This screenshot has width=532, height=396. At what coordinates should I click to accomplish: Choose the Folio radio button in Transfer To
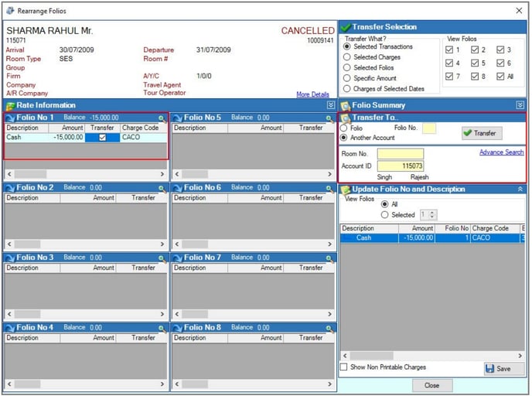click(345, 128)
